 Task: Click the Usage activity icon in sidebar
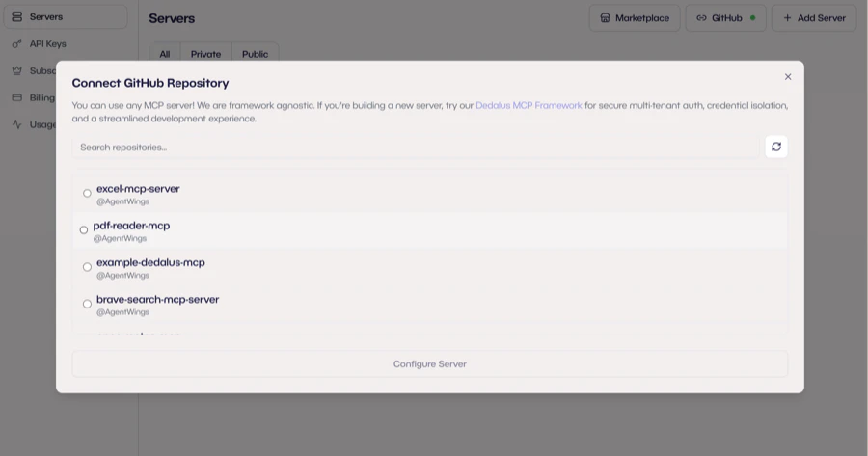(x=17, y=124)
